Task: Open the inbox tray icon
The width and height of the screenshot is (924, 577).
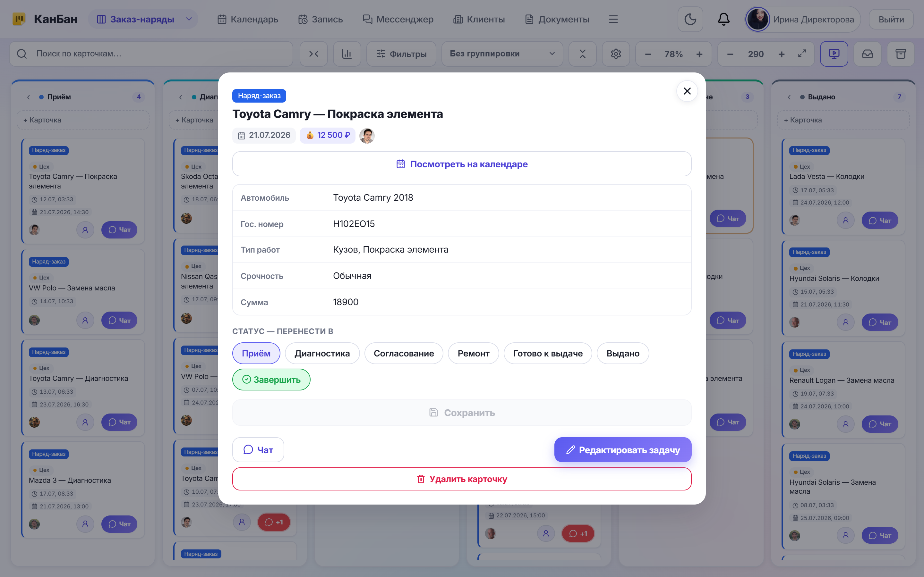Action: (x=868, y=54)
